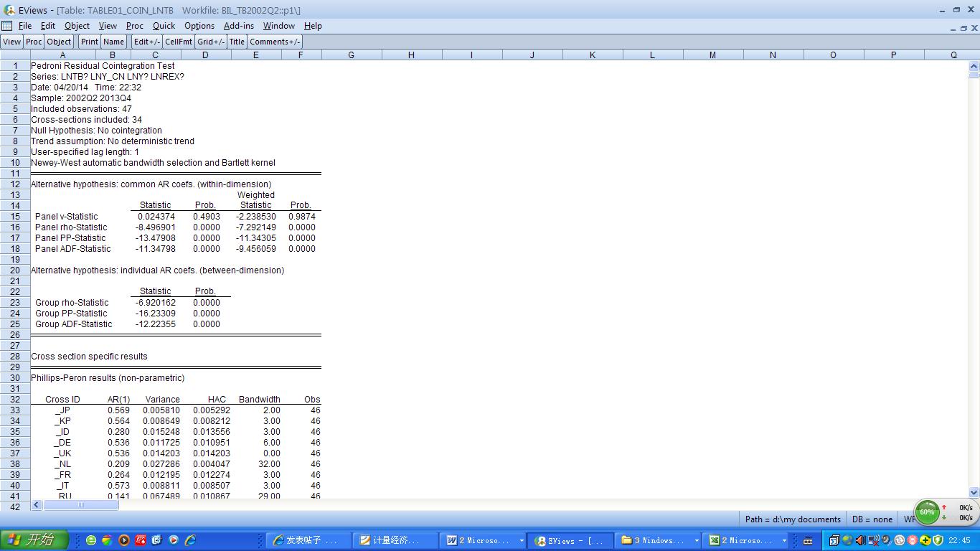Click the green shield security tray icon

tap(938, 540)
